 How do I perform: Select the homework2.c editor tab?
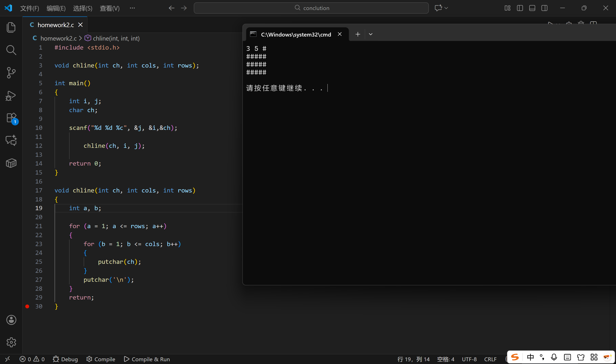coord(55,25)
